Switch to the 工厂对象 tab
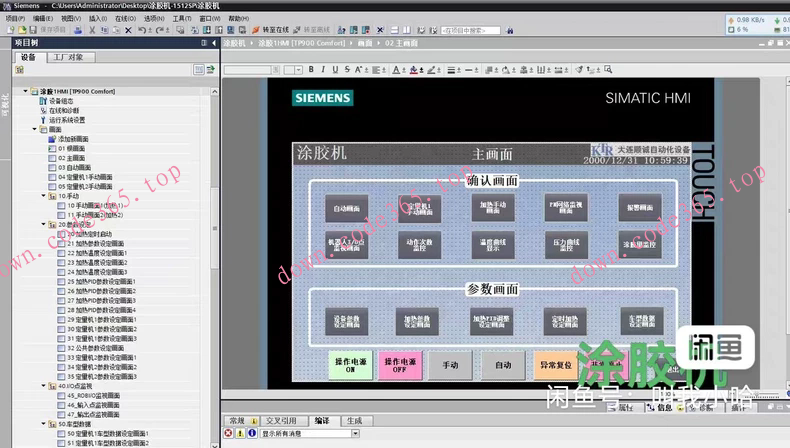Viewport: 790px width, 448px height. (x=68, y=58)
